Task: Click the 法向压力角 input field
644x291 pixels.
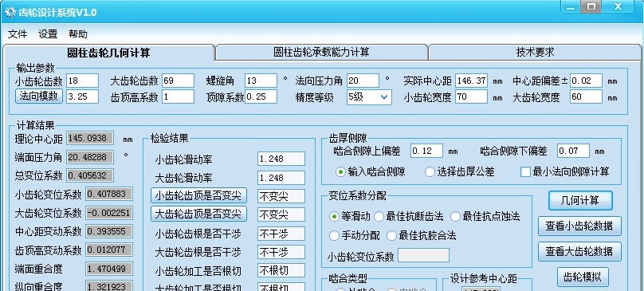Action: click(x=363, y=81)
